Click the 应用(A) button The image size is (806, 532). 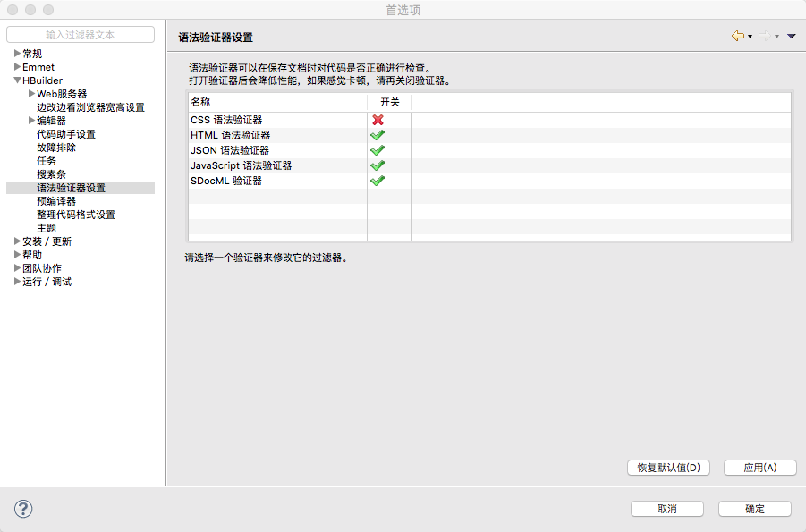pos(759,468)
